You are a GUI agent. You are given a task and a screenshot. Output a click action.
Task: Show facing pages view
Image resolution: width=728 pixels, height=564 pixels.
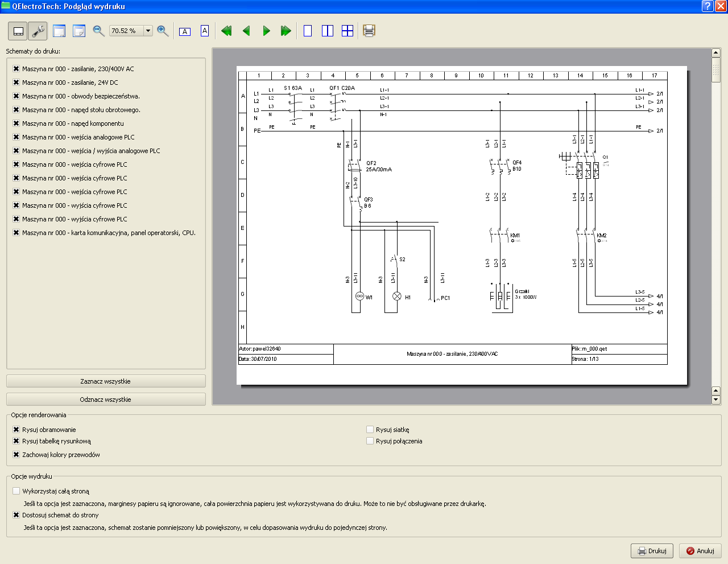click(328, 31)
